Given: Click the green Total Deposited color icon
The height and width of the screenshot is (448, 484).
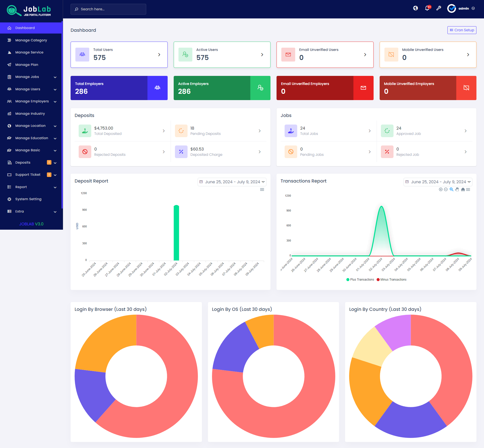Looking at the screenshot, I should (x=85, y=131).
